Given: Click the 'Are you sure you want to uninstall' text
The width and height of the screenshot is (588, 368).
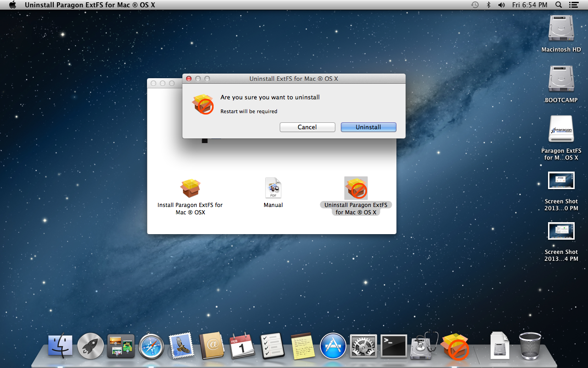Looking at the screenshot, I should pos(270,97).
